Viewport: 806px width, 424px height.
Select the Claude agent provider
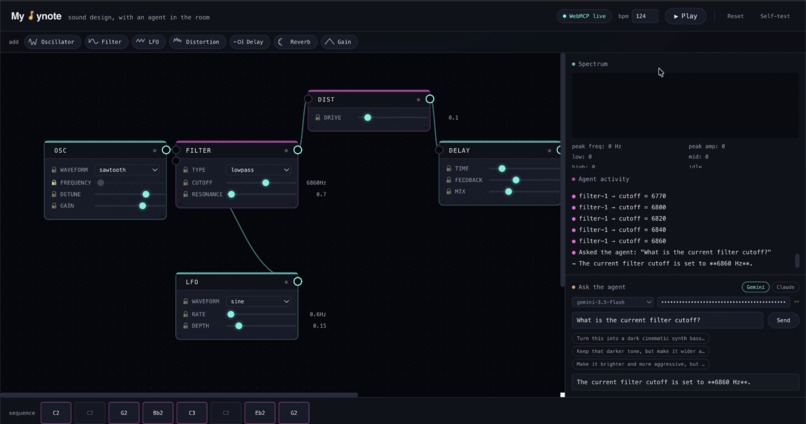(x=785, y=287)
